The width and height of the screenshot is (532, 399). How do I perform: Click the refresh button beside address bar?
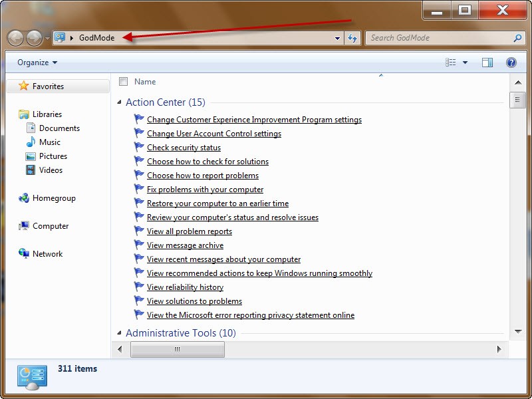pyautogui.click(x=352, y=38)
